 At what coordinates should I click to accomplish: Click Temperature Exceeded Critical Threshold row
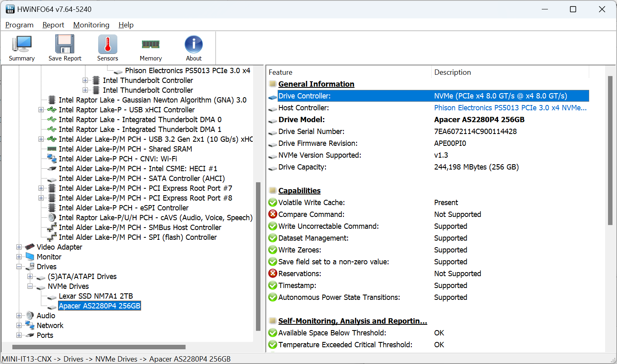[428, 344]
